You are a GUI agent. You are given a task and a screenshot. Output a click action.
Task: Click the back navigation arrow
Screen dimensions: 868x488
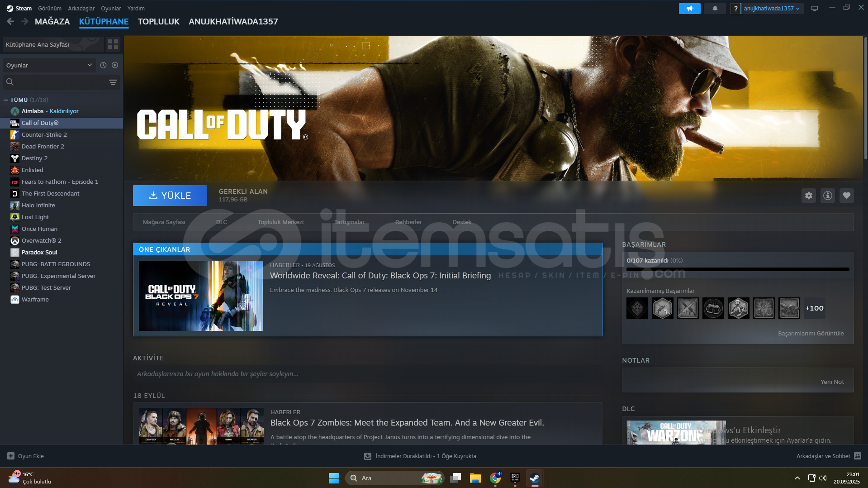click(10, 21)
